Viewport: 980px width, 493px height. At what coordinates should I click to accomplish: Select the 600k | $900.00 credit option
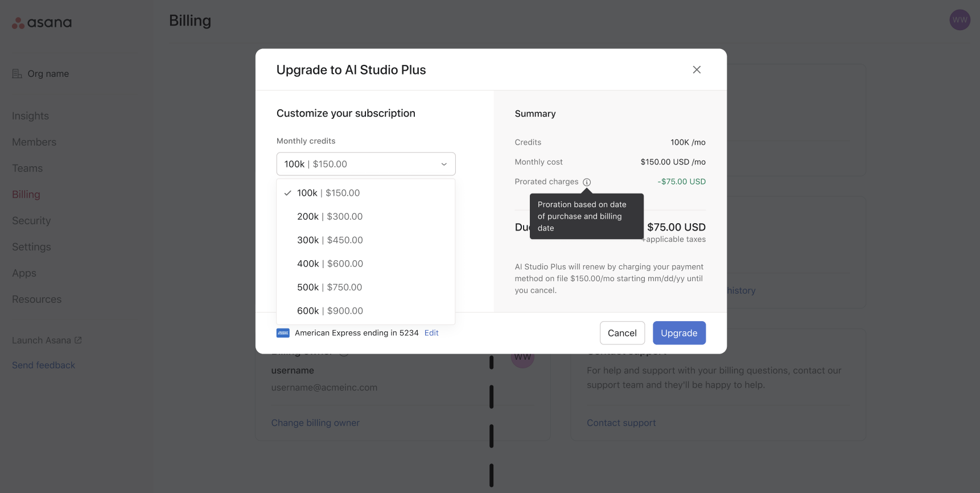[x=330, y=311]
